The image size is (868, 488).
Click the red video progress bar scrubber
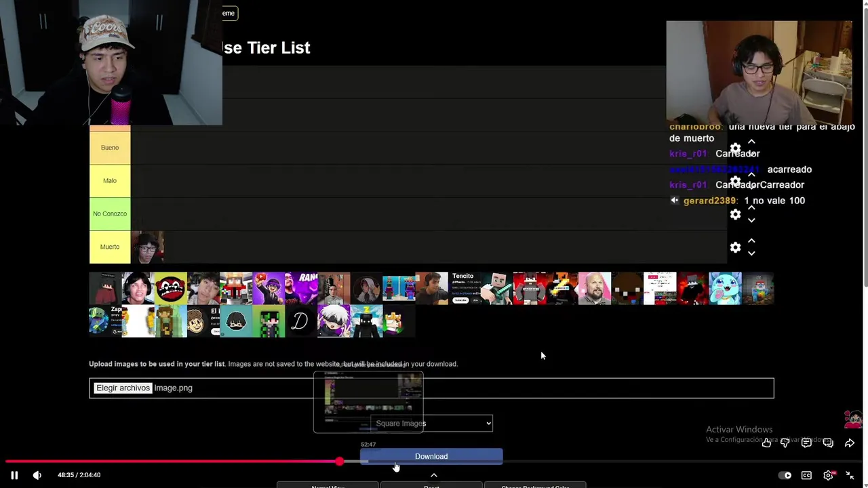339,462
